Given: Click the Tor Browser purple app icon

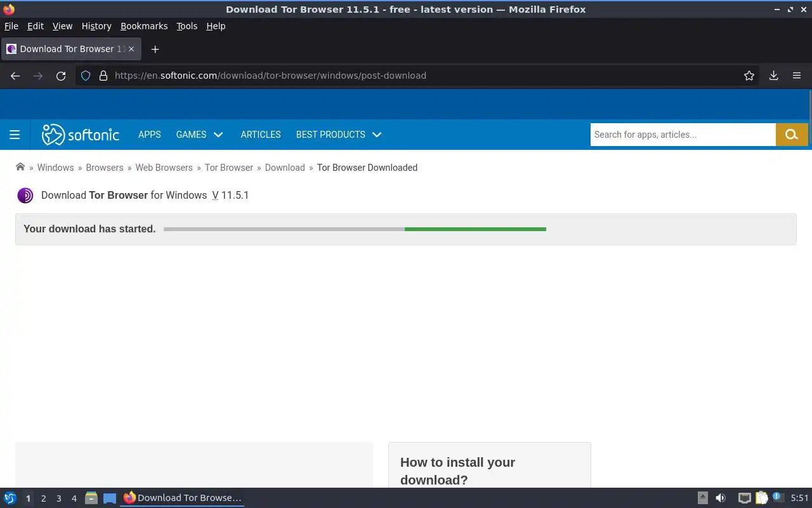Looking at the screenshot, I should pyautogui.click(x=25, y=196).
